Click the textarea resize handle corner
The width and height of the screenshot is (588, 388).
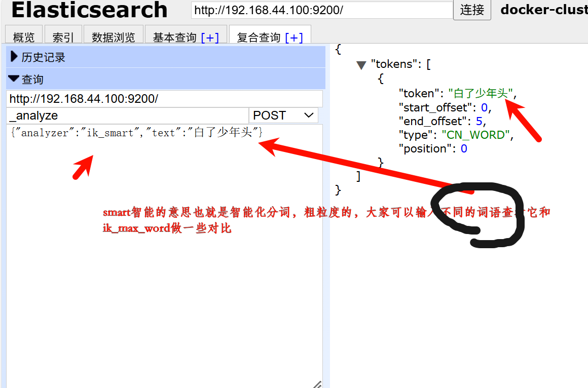coord(318,383)
